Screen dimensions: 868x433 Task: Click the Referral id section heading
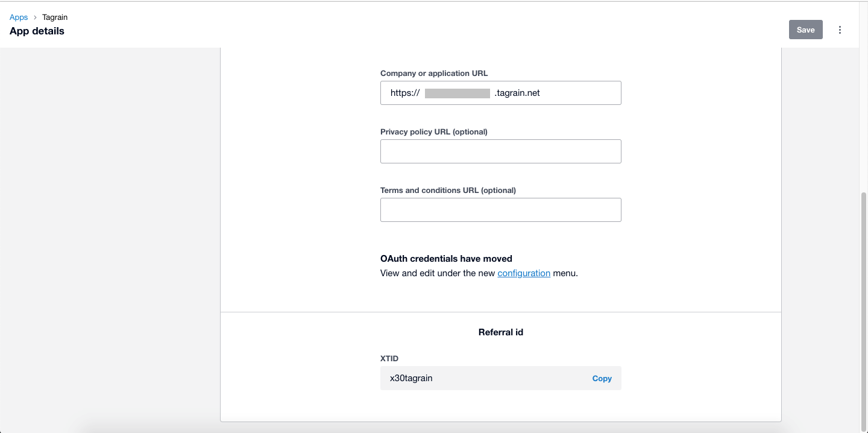coord(500,332)
